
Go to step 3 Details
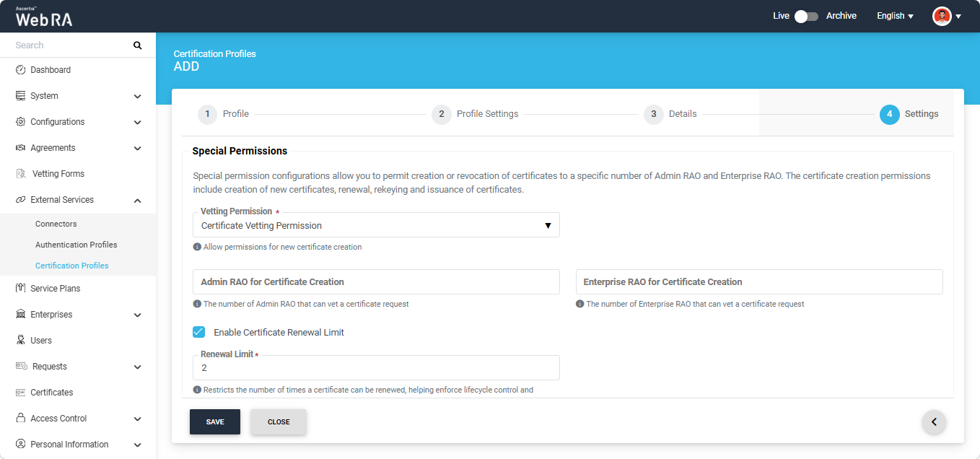[x=670, y=114]
